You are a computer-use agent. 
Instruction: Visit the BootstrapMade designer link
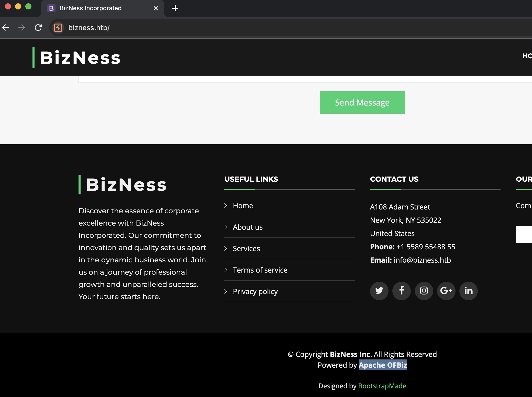click(382, 386)
